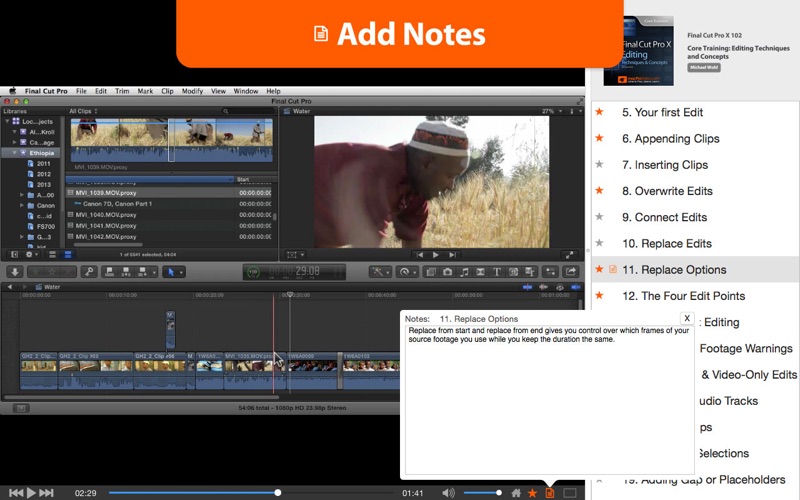800x500 pixels.
Task: Select lesson 6. Appending Clips
Action: tap(670, 138)
